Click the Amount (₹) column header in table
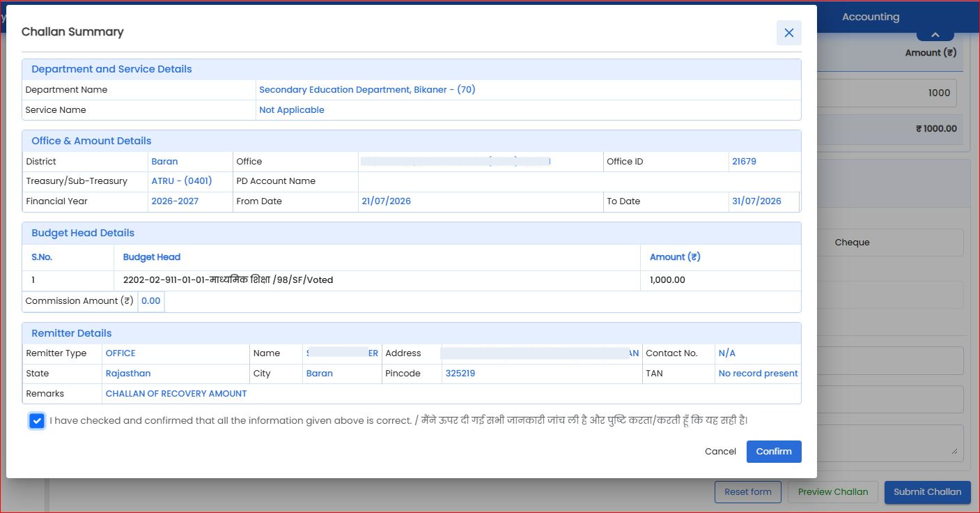 [675, 257]
